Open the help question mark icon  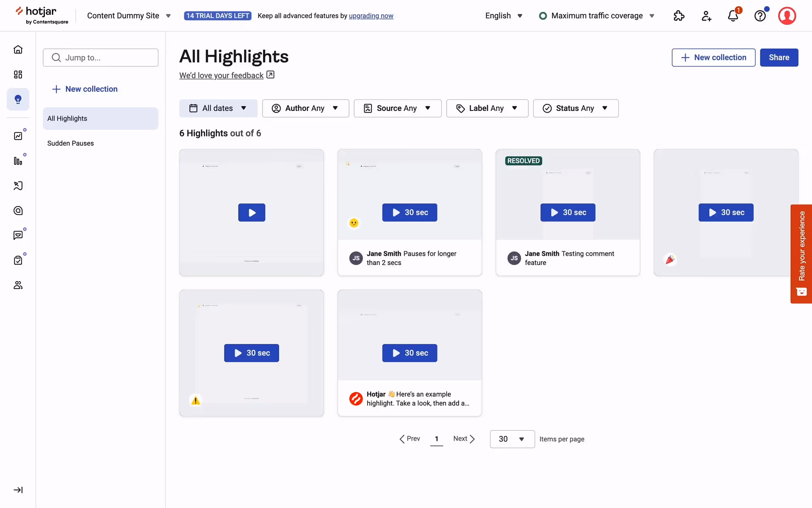click(760, 16)
